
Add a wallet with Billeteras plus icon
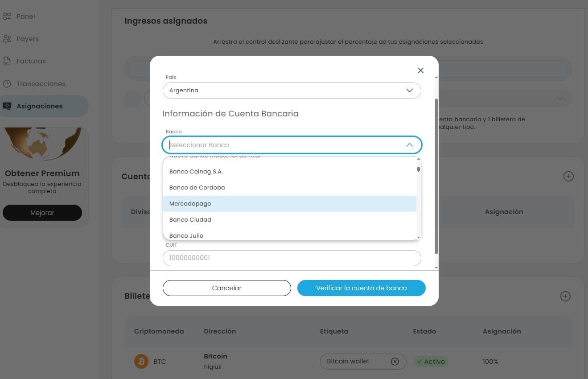pyautogui.click(x=565, y=296)
